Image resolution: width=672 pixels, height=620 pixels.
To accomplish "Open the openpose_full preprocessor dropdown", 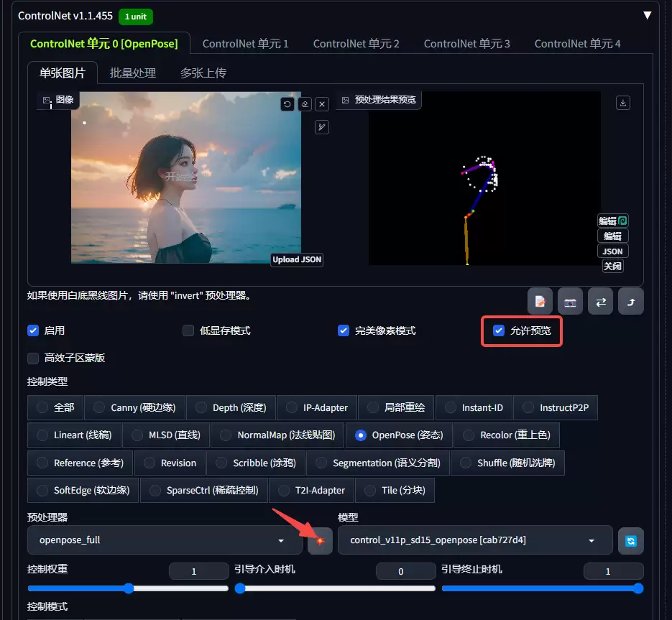I will [x=164, y=541].
